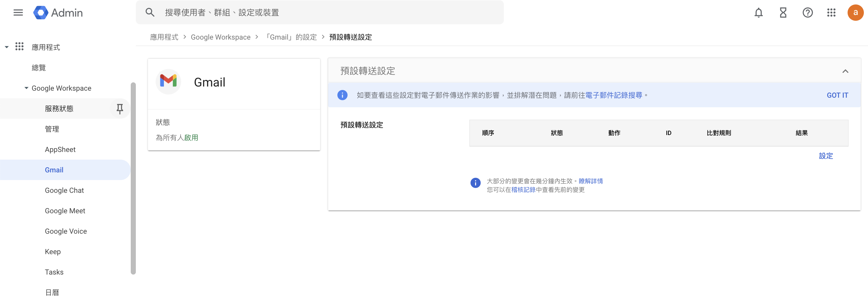Click the info icon beside 大部分的變更
Screen dimensions: 868x302
(x=475, y=183)
